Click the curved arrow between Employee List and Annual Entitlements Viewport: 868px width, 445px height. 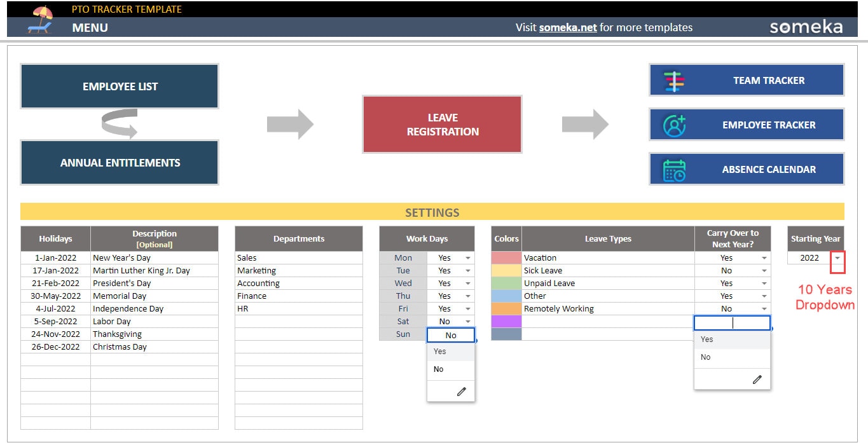coord(118,124)
